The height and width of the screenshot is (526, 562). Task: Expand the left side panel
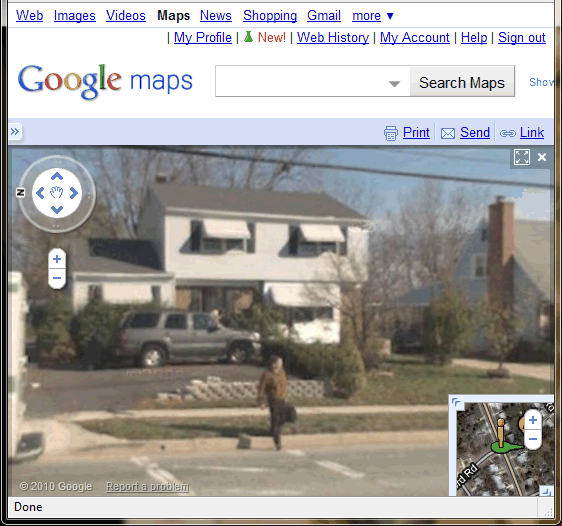pos(15,132)
